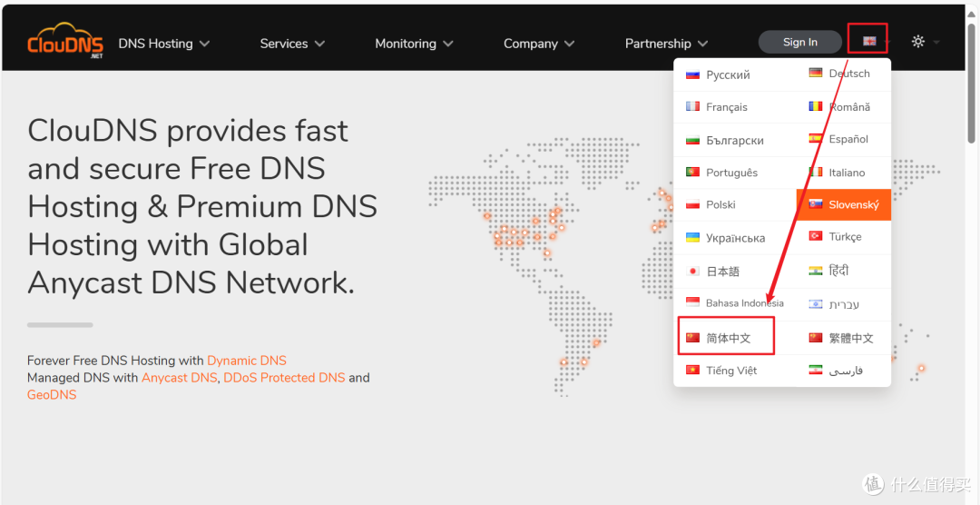Click the Spanish flag icon

coord(815,138)
